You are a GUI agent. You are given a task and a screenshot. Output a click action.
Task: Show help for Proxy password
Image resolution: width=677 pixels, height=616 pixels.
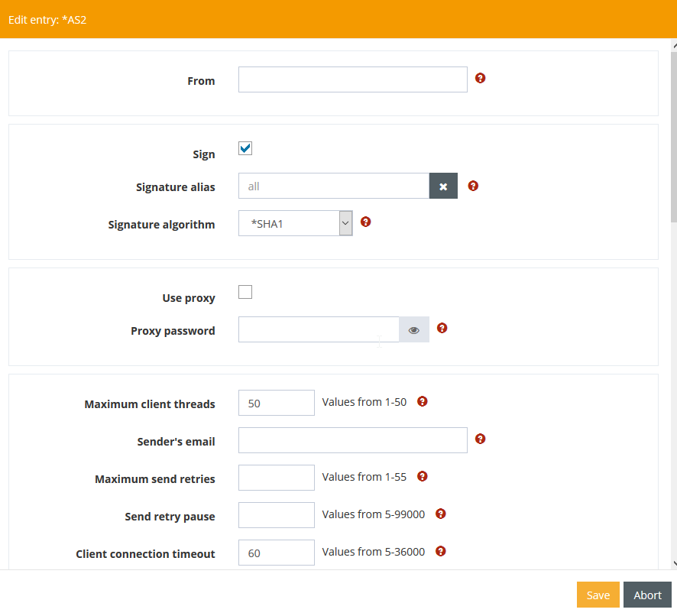tap(442, 329)
